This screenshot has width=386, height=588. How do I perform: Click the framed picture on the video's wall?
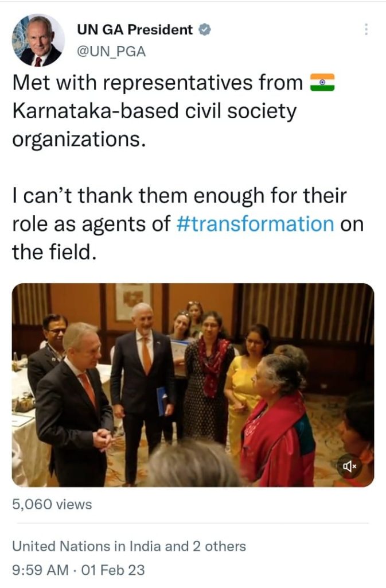pos(132,301)
